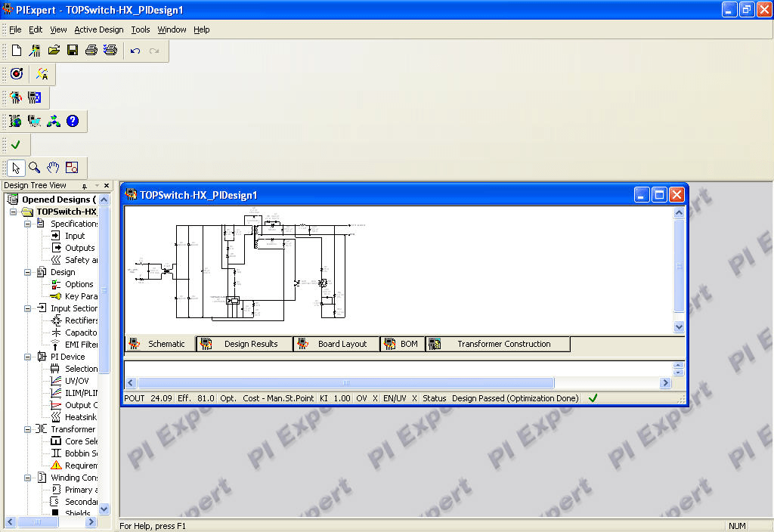Click scroll left arrow in design window

[x=131, y=383]
